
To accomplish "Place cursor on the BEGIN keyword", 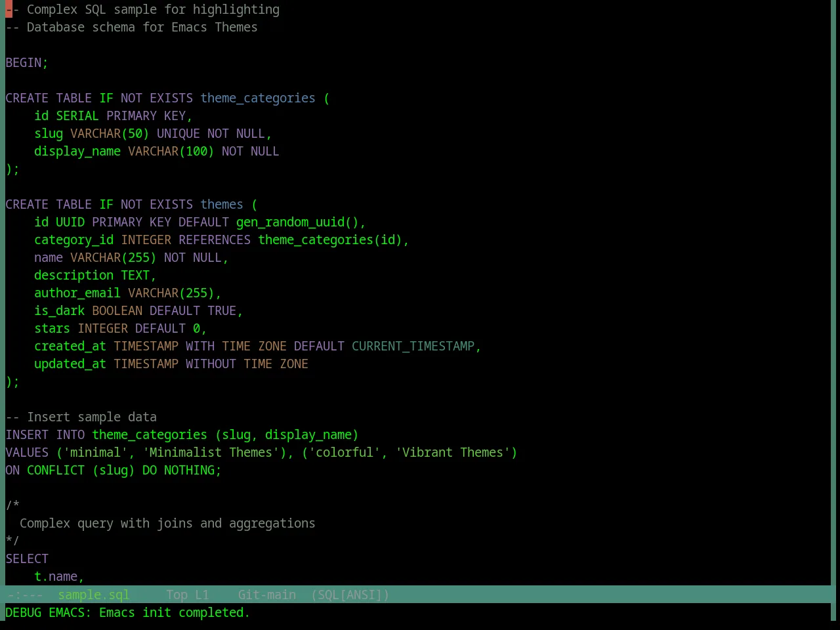I will click(x=24, y=63).
